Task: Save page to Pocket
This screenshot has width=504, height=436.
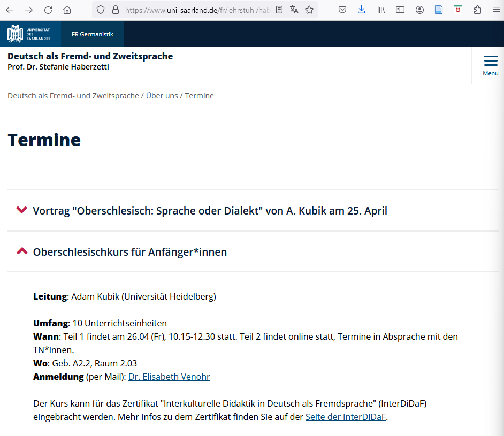Action: pos(342,10)
